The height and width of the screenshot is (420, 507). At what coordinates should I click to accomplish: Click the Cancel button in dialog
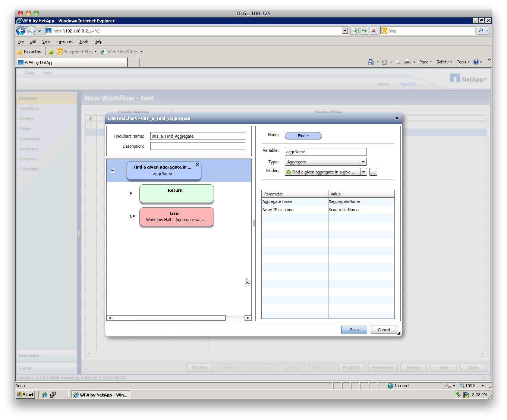(x=384, y=330)
